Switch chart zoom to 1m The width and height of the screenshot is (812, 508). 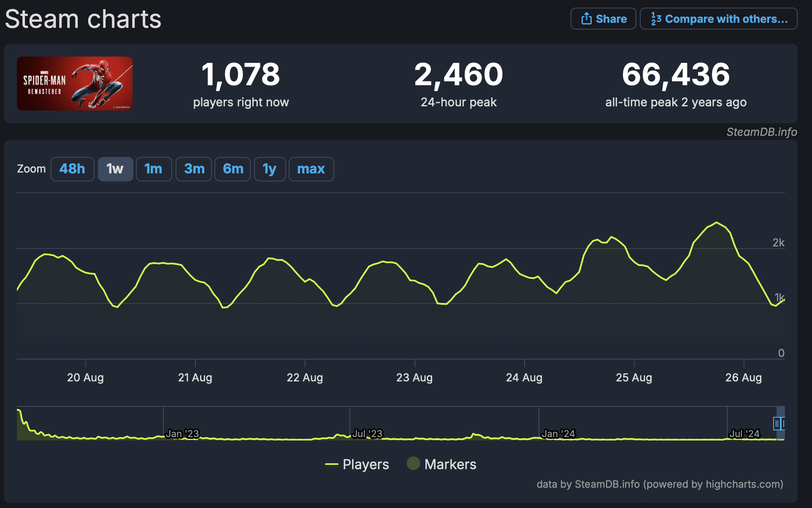click(154, 169)
